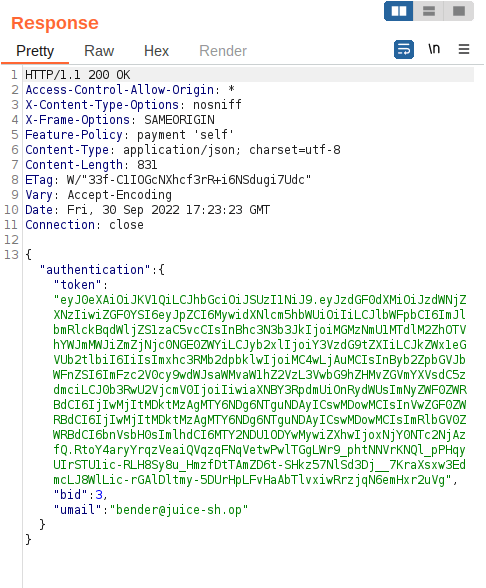Click the Date header line
The image size is (486, 588).
[147, 210]
